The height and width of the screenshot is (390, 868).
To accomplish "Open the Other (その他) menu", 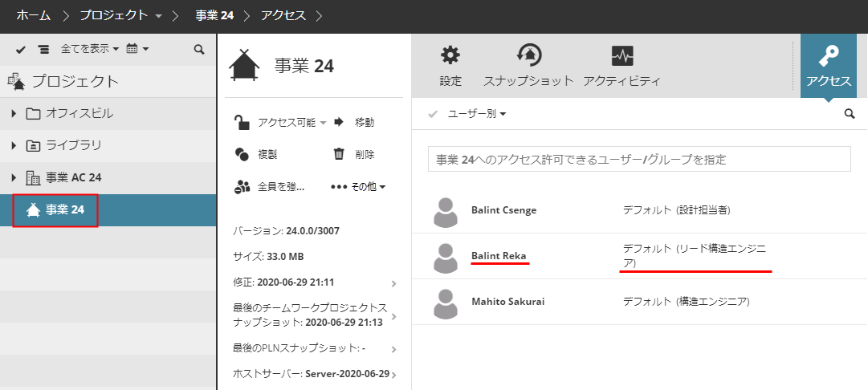I will [x=359, y=186].
